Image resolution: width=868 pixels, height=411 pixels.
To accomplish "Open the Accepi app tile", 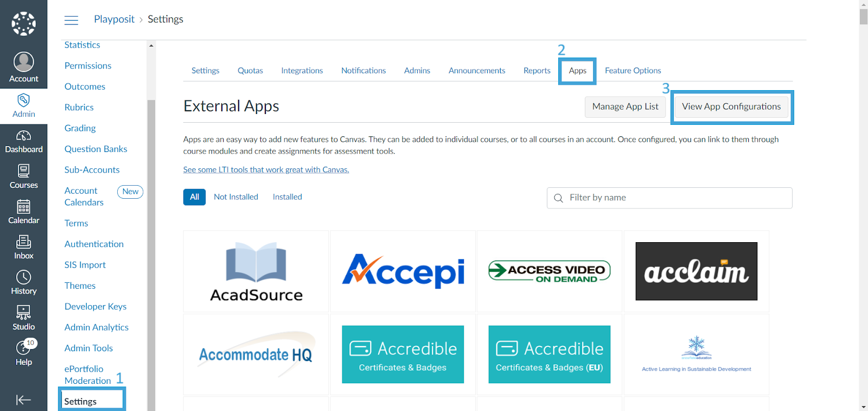I will (403, 271).
